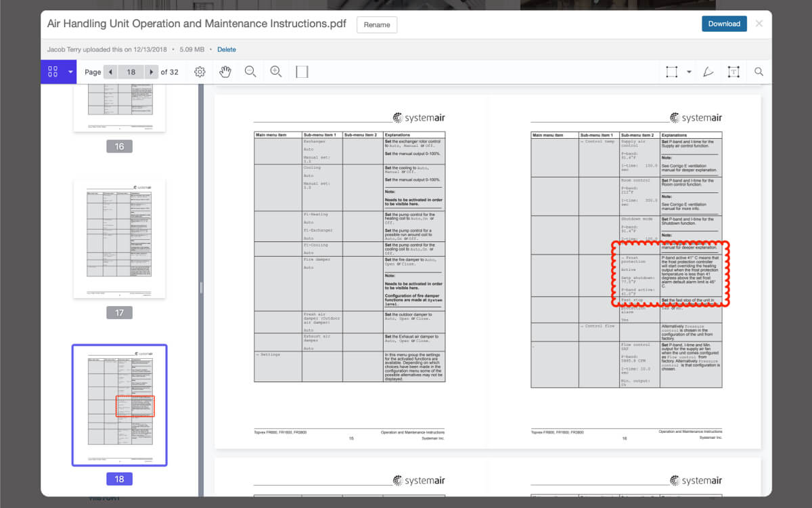Zoom in with the plus magnifier
Screen dimensions: 812x508
click(276, 72)
